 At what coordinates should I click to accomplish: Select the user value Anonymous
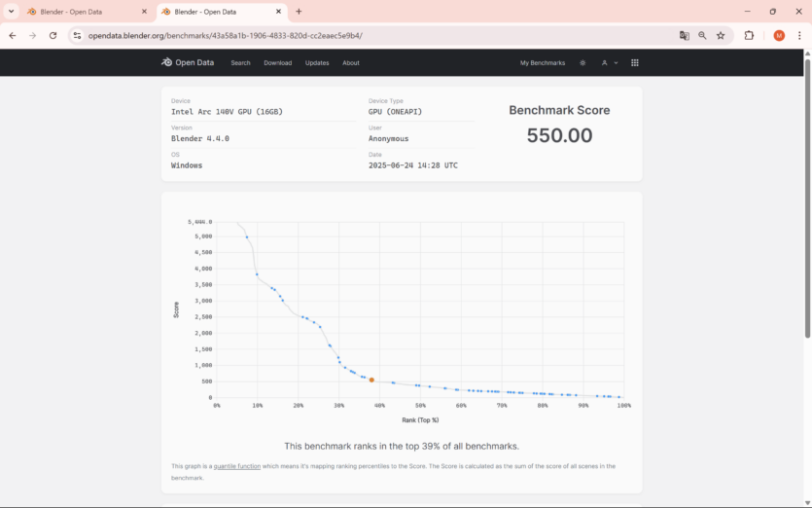(388, 138)
